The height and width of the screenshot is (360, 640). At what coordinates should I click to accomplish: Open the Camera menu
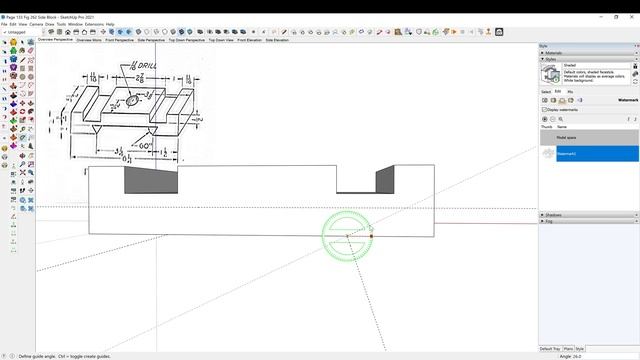tap(36, 24)
